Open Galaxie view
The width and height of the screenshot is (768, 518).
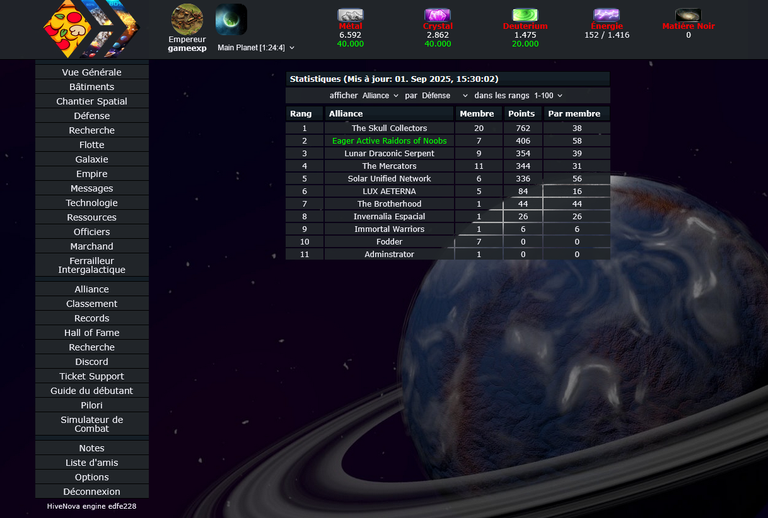(92, 159)
